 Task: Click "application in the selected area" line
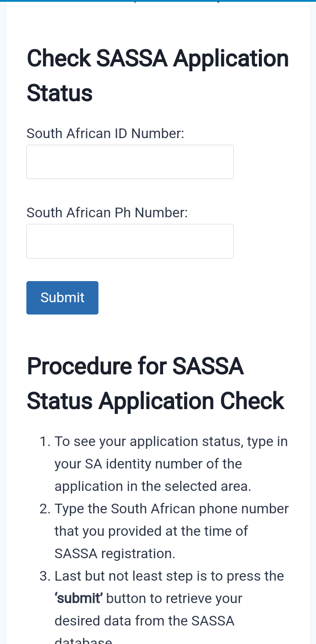(153, 486)
